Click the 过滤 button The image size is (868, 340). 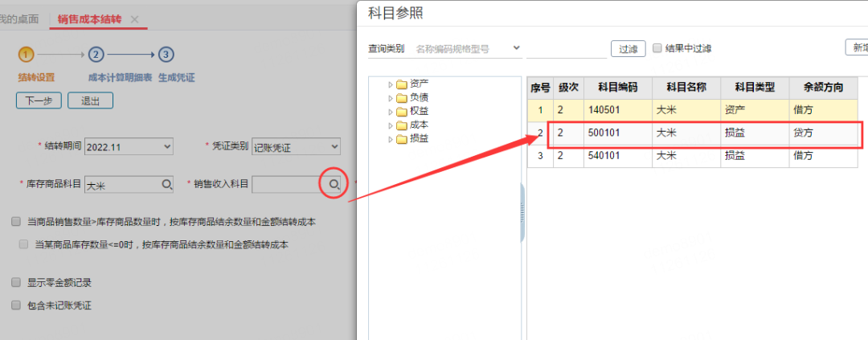[x=628, y=49]
